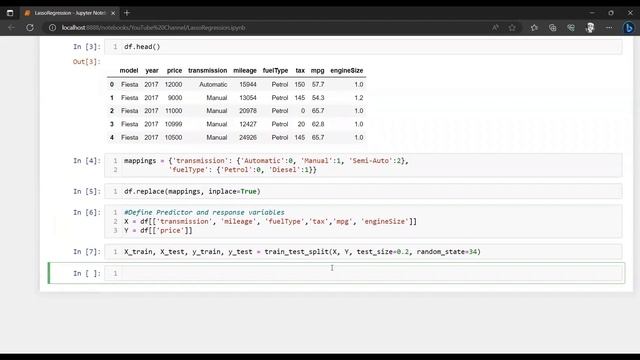Screen dimensions: 640x360
Task: Click the mileage value 24926
Action: tap(248, 138)
